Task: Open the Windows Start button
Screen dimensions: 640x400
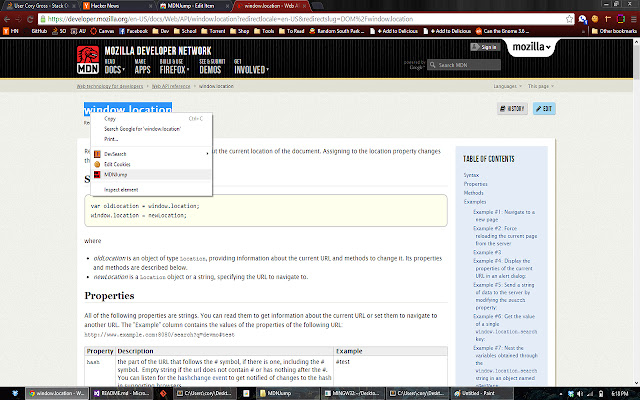Action: click(x=15, y=393)
